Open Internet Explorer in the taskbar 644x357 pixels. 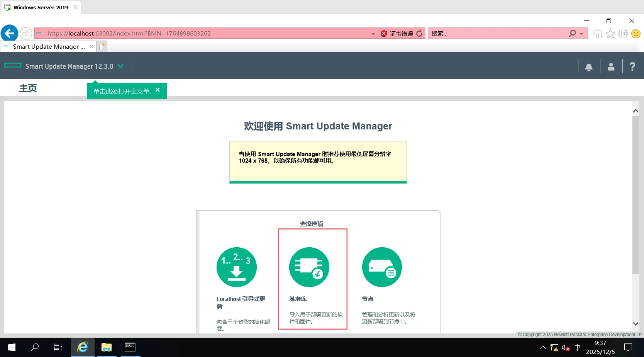(83, 347)
